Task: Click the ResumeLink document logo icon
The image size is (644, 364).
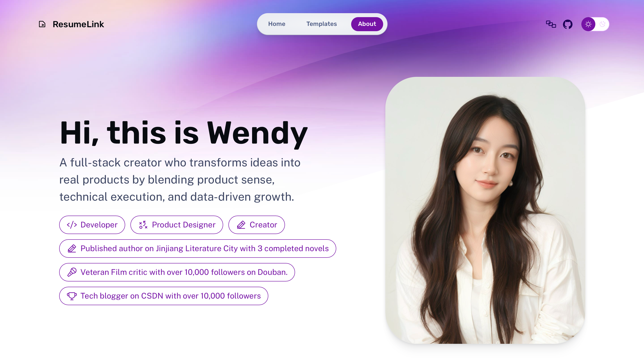Action: [x=42, y=24]
